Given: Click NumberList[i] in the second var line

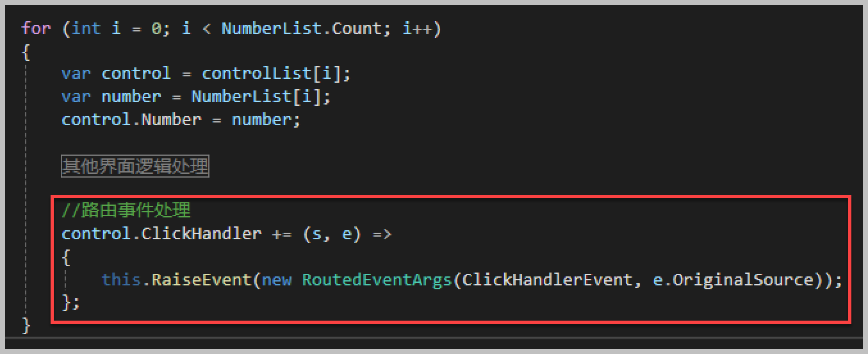Looking at the screenshot, I should [x=261, y=96].
